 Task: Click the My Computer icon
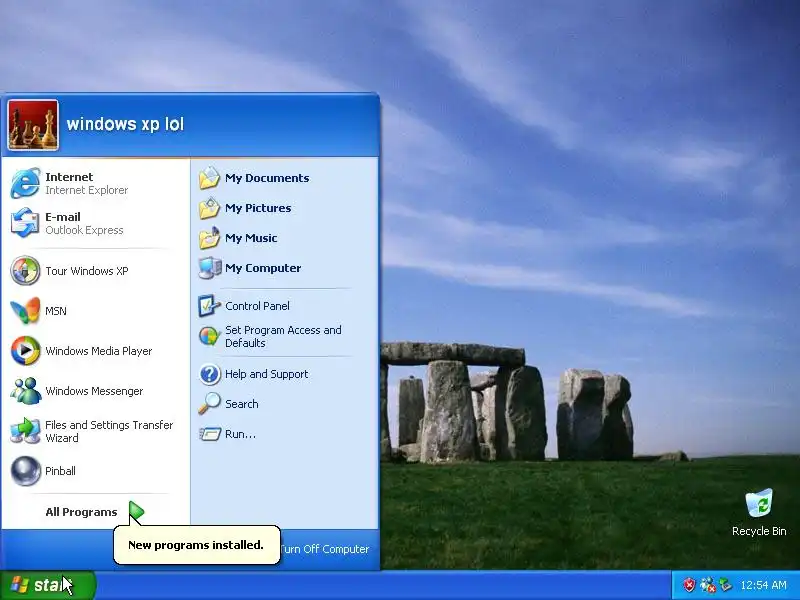click(209, 268)
